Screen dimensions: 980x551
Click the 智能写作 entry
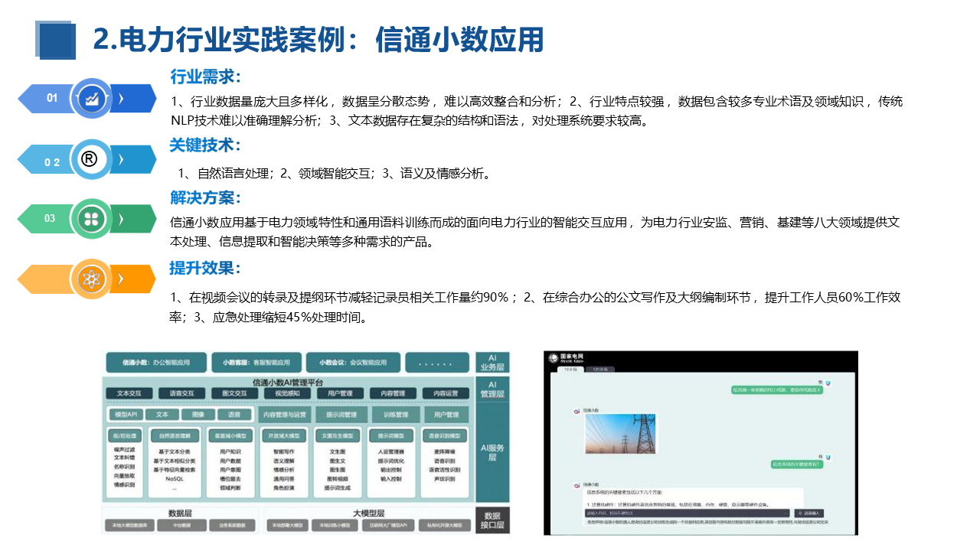[x=283, y=452]
